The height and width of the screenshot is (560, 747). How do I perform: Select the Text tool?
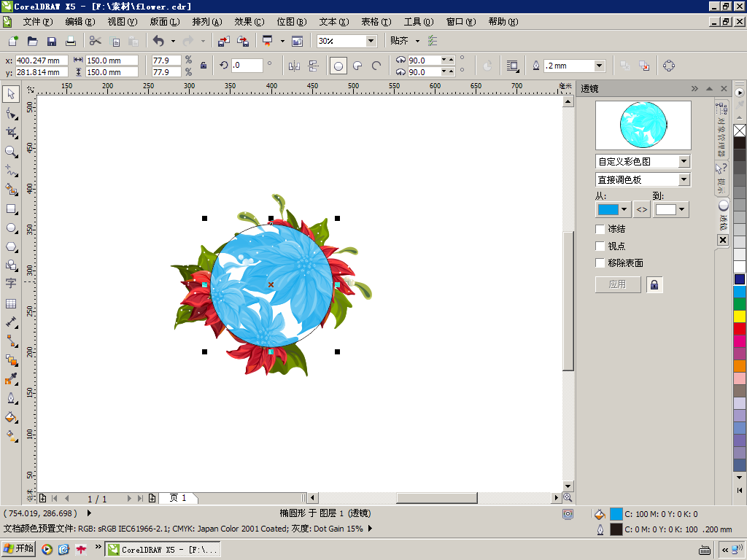pos(11,284)
